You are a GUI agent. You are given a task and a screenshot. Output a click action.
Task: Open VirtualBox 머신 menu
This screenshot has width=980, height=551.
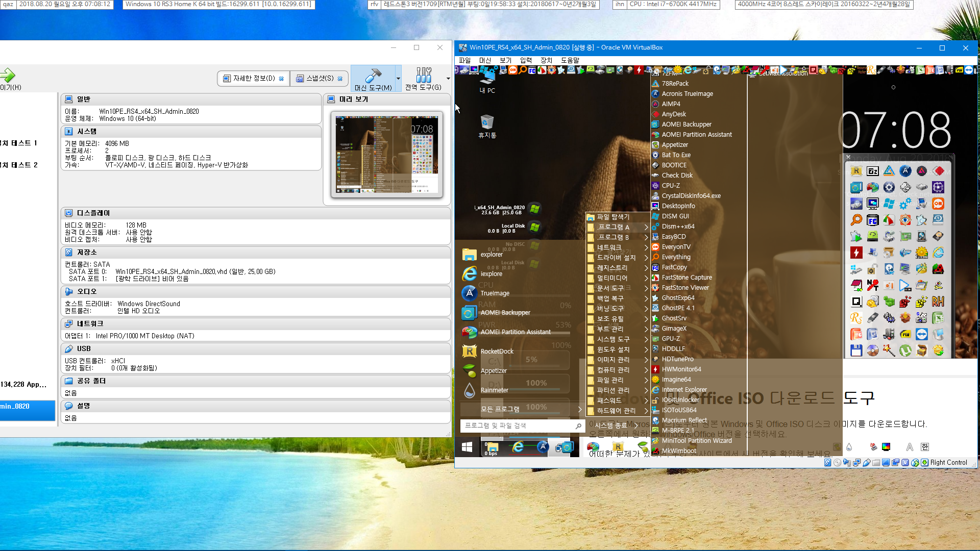point(485,60)
